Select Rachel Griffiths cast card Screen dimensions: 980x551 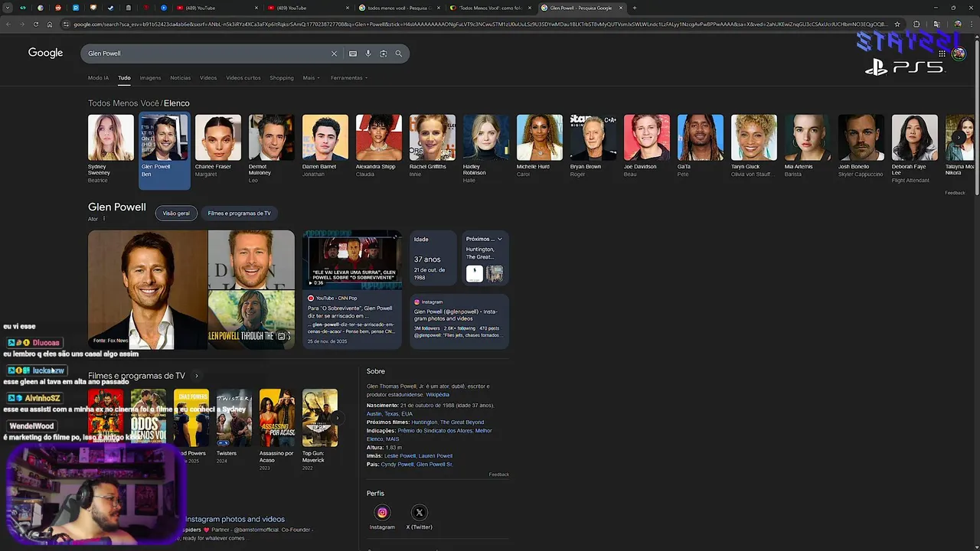pyautogui.click(x=433, y=147)
